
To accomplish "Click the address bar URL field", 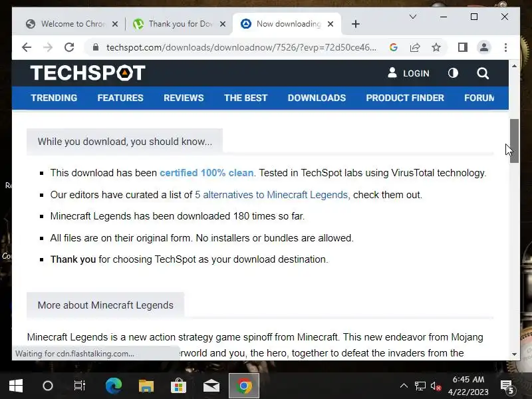I will point(241,47).
